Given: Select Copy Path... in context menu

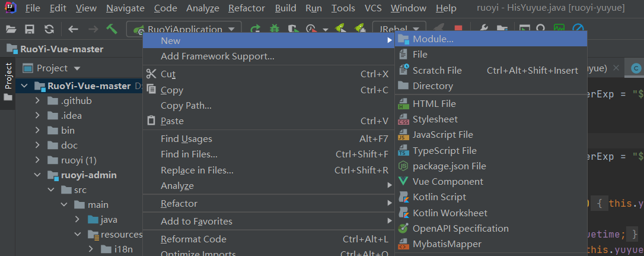Looking at the screenshot, I should [x=269, y=106].
